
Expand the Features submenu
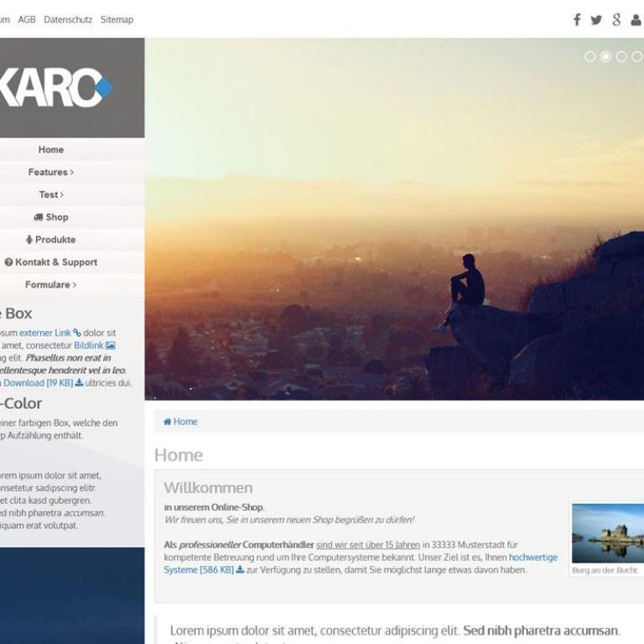coord(50,172)
